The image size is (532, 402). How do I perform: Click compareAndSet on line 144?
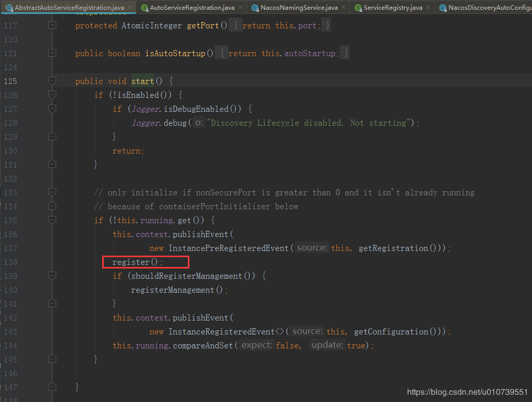203,345
